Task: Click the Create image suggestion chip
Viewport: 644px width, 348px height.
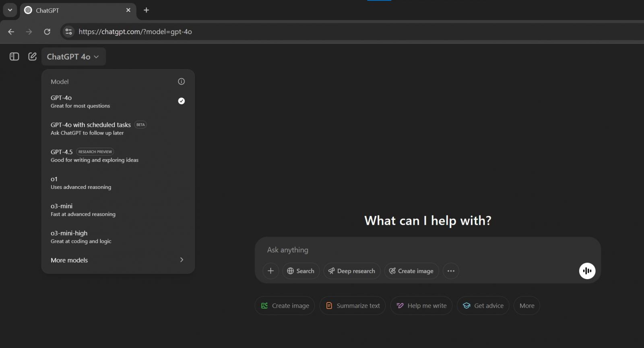Action: (x=285, y=305)
